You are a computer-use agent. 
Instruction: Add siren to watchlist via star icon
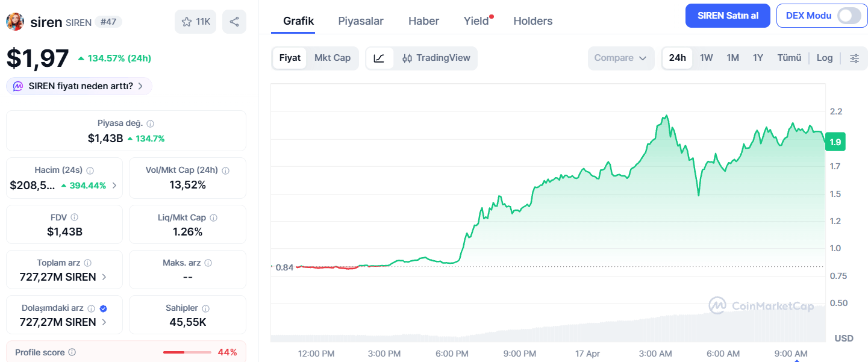tap(187, 22)
